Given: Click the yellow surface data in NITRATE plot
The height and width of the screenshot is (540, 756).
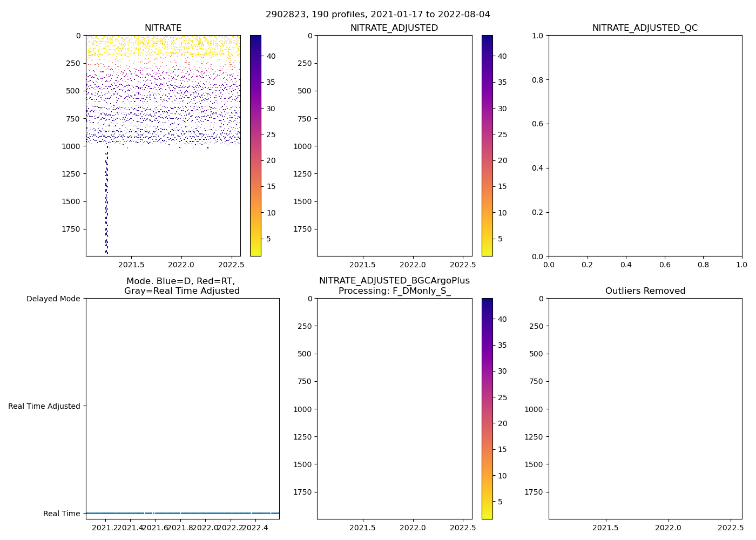Looking at the screenshot, I should tap(162, 46).
